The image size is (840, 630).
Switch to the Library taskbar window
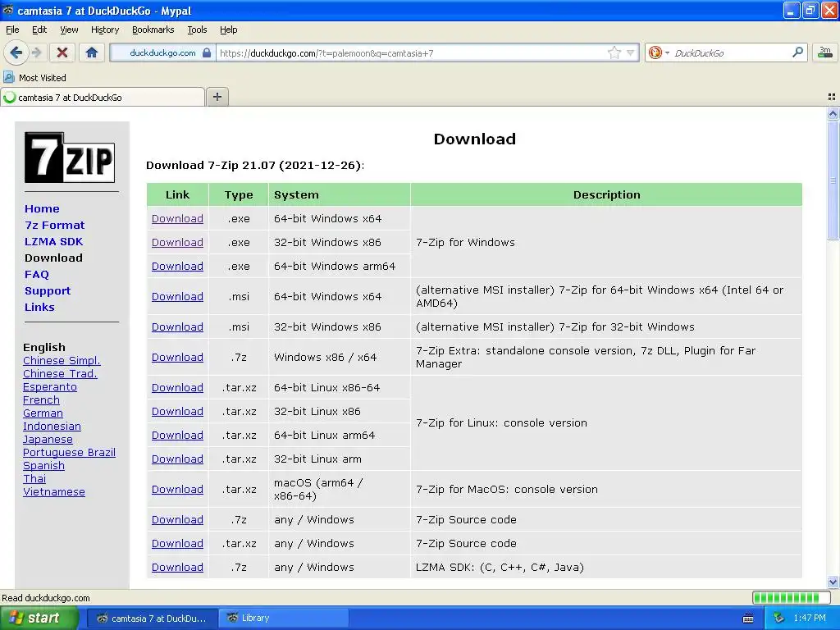tap(284, 619)
